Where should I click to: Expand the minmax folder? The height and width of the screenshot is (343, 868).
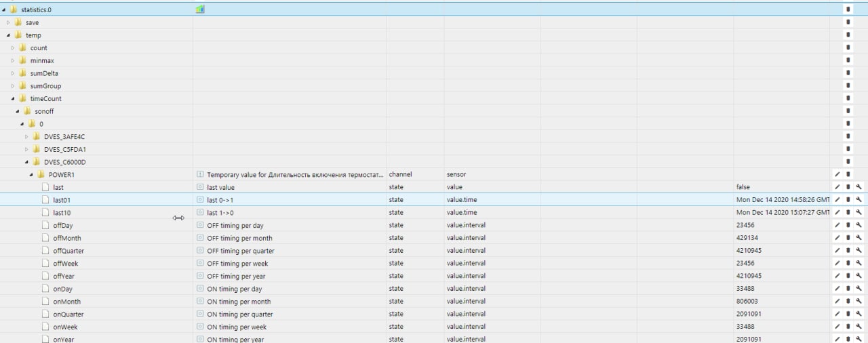click(13, 60)
